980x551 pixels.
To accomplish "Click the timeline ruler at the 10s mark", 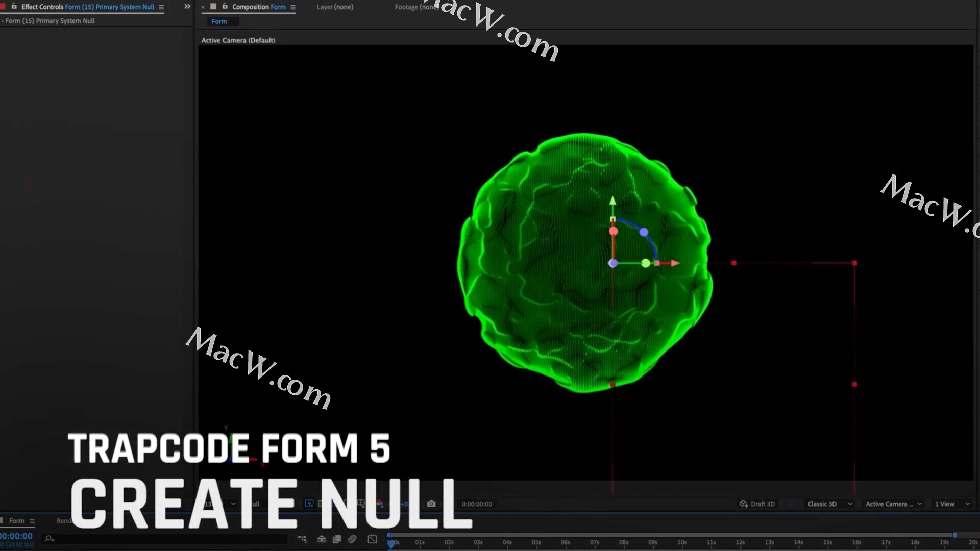I will coord(682,542).
